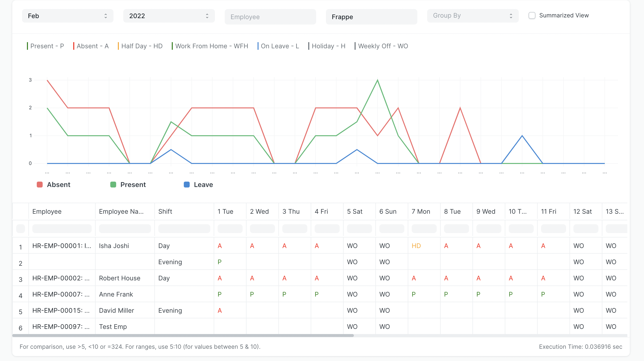The width and height of the screenshot is (644, 361).
Task: Toggle the Leave chart legend marker
Action: (x=186, y=185)
